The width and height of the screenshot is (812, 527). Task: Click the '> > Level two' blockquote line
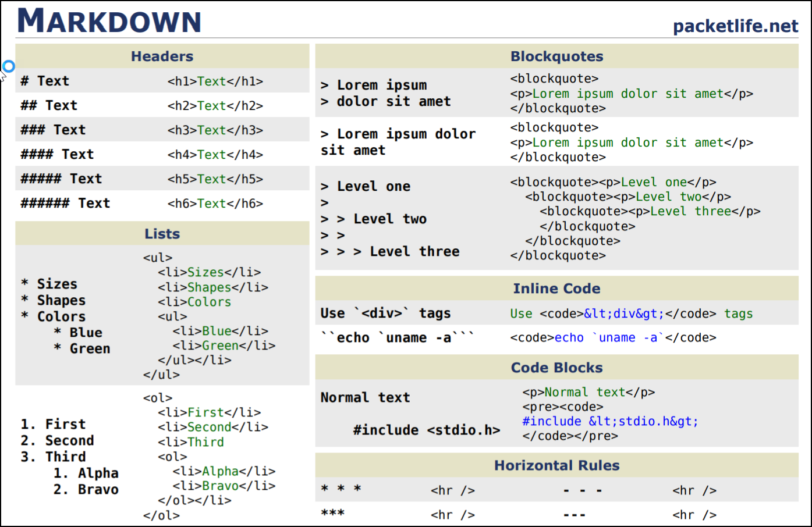[374, 219]
